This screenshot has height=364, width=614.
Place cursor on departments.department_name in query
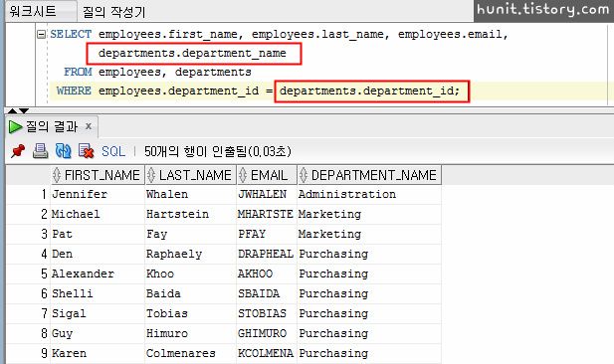192,54
